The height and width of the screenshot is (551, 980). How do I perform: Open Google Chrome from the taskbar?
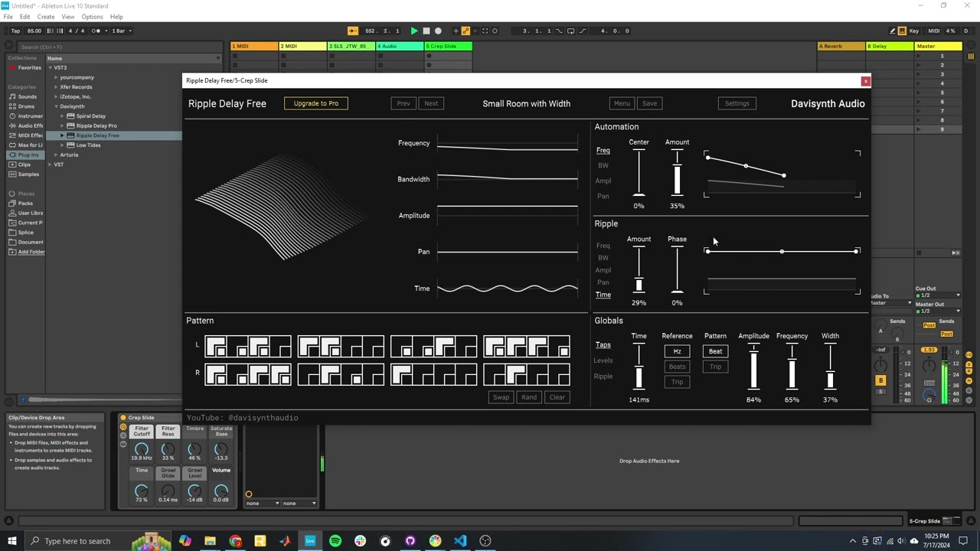(x=235, y=541)
